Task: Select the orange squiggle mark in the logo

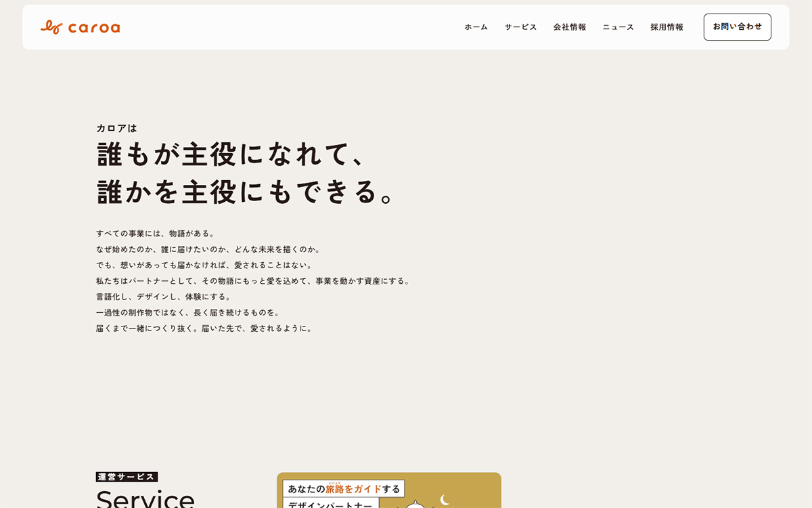Action: [x=51, y=27]
